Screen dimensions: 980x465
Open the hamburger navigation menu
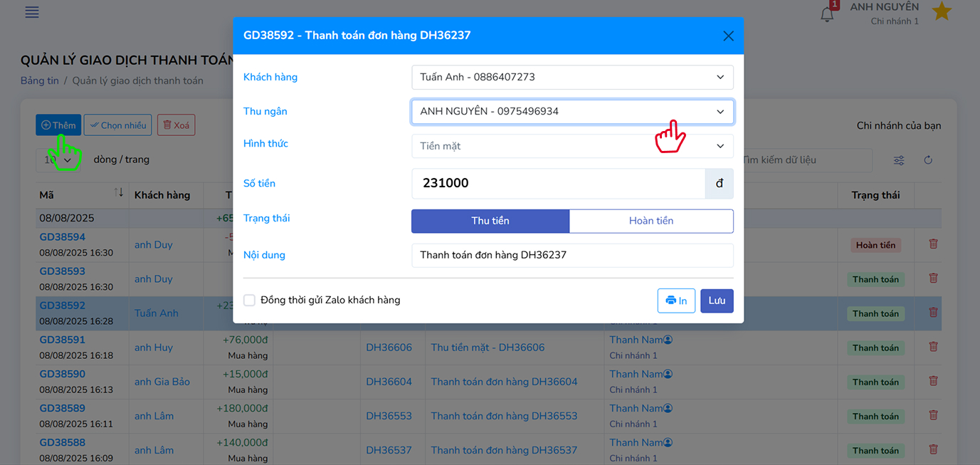pos(32,12)
